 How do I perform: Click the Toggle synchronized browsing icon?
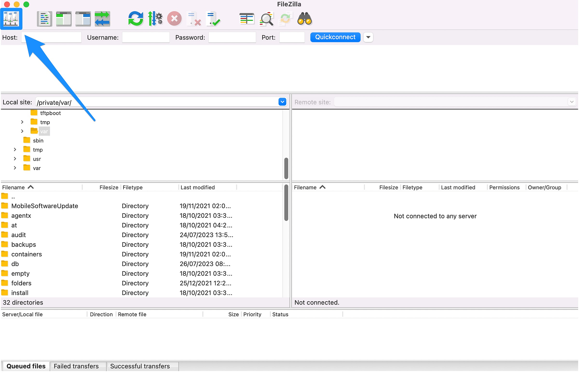click(x=102, y=18)
